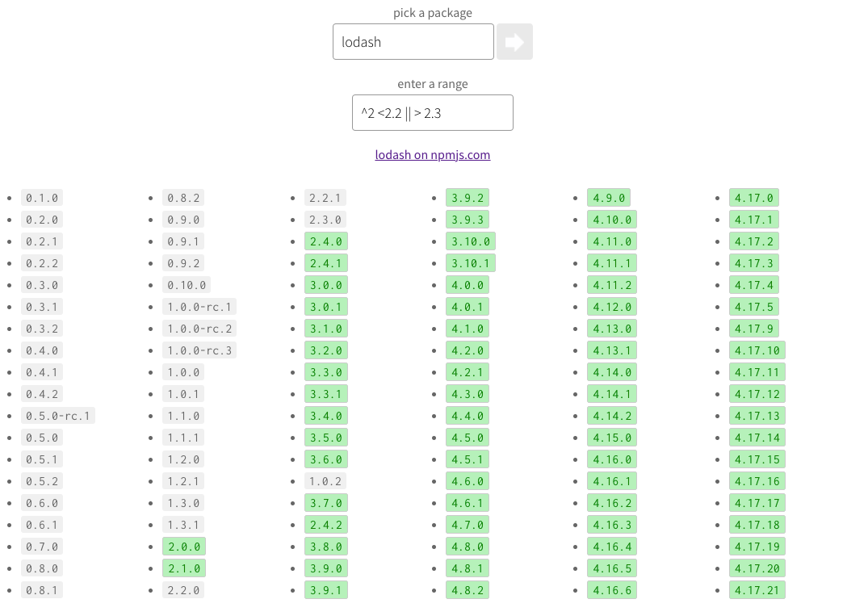Click the arrow submit button beside package field
The image size is (868, 616).
click(514, 41)
